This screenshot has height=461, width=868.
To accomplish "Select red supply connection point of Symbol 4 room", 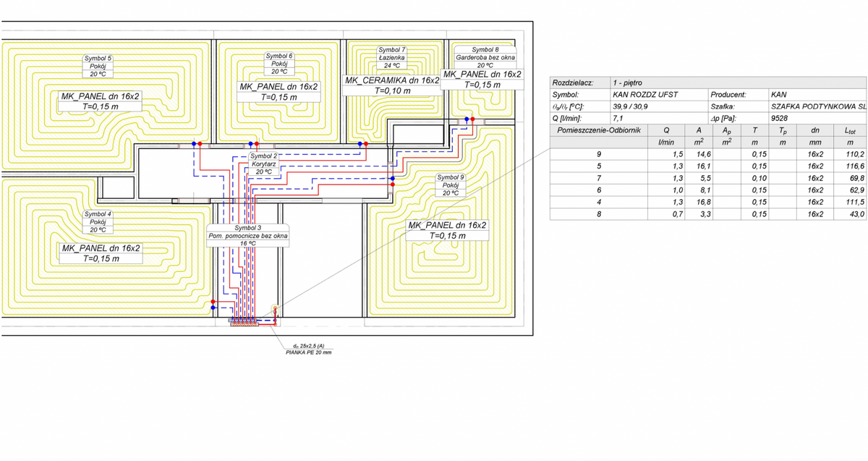I will tap(213, 301).
